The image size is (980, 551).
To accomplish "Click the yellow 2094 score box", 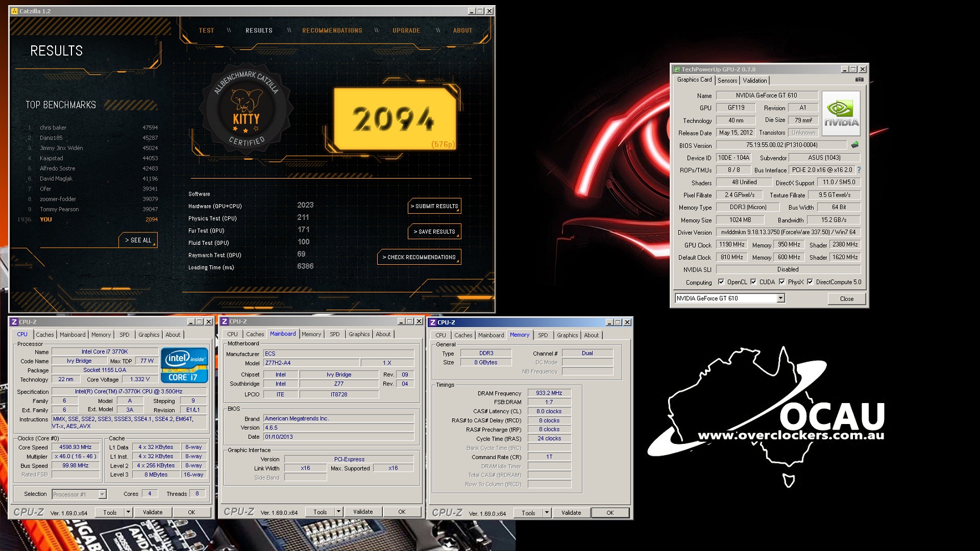I will (395, 119).
